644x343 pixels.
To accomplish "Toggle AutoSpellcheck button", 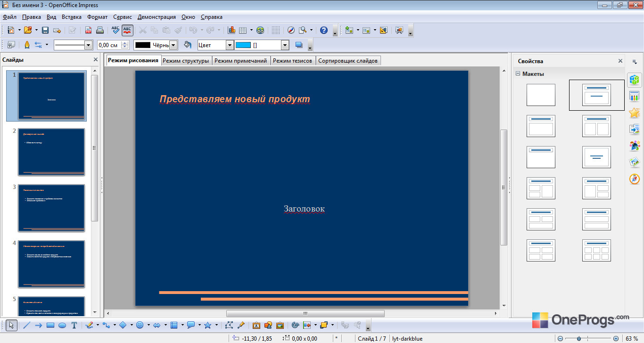I will tap(127, 30).
